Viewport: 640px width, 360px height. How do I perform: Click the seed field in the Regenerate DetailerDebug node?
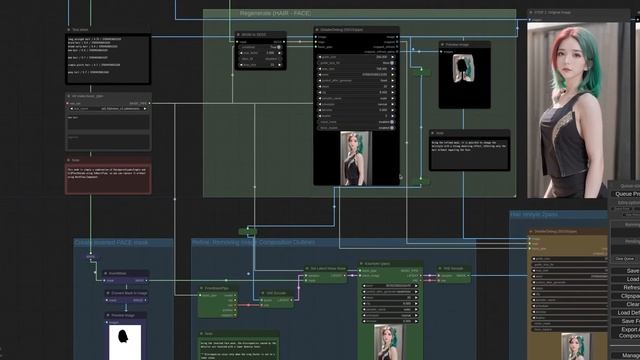pos(356,75)
